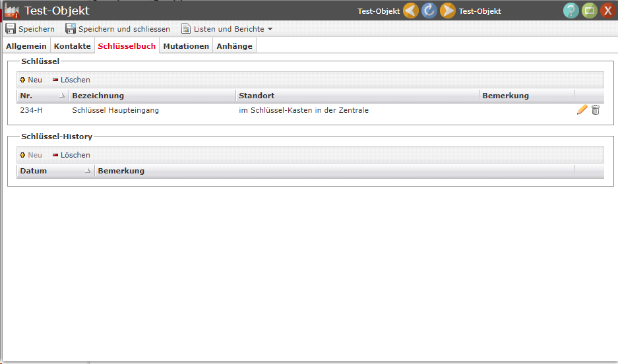Click Löschen in the Schlüssel-History section
The height and width of the screenshot is (364, 618).
click(71, 155)
